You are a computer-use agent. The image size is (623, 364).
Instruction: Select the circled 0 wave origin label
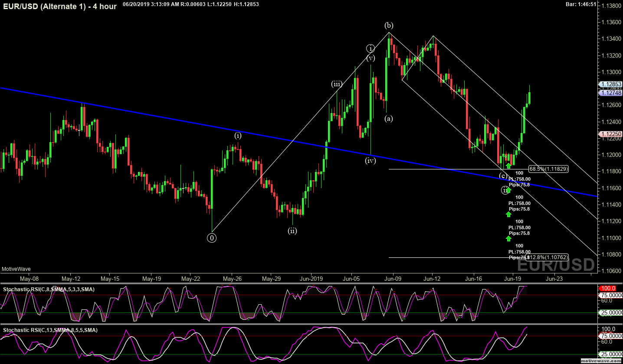(x=212, y=237)
